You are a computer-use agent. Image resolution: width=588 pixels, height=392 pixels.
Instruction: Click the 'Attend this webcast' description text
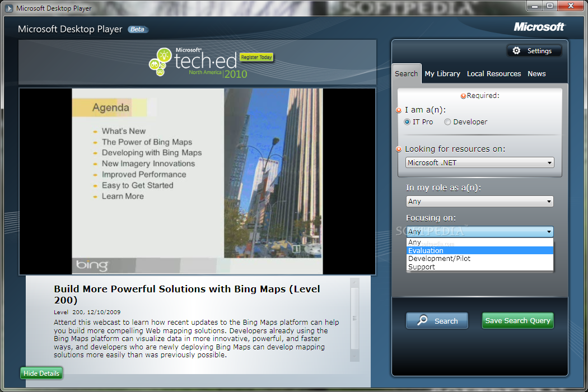[x=196, y=338]
